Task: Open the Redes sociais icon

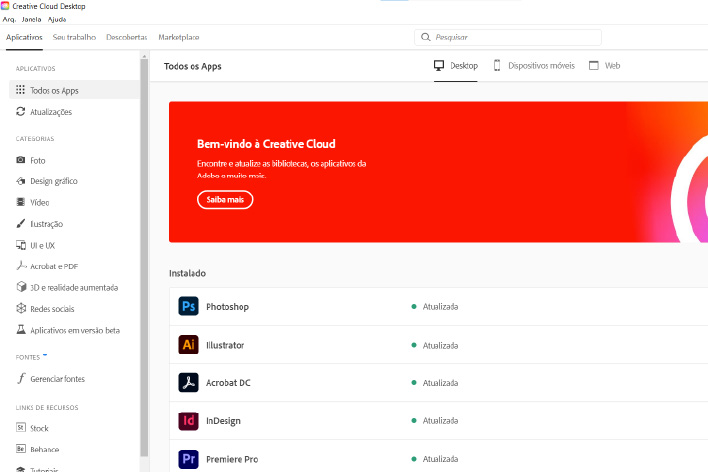Action: [21, 308]
